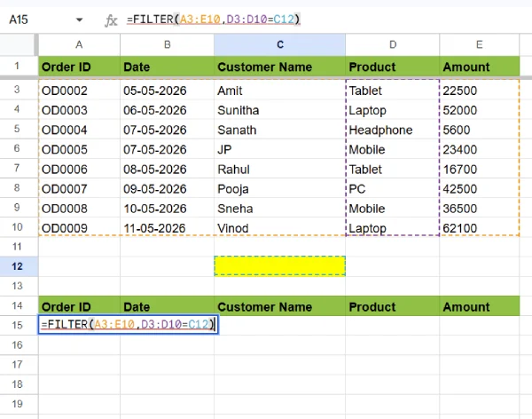Click cell OD0007
532x419 pixels.
(x=79, y=189)
